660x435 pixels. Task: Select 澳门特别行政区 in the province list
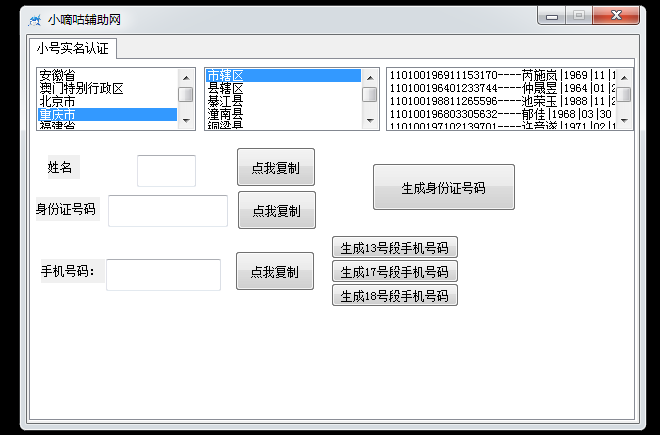pyautogui.click(x=81, y=88)
